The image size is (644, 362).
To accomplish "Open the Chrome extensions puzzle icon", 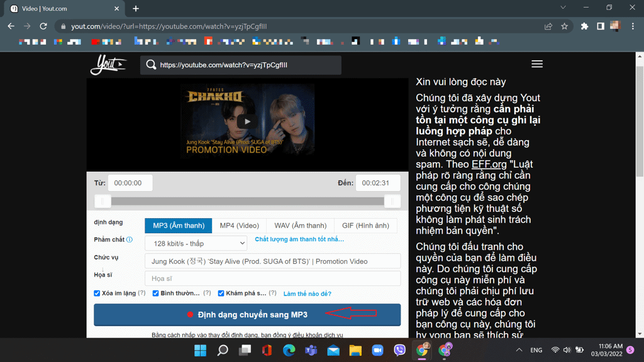I will click(x=584, y=26).
